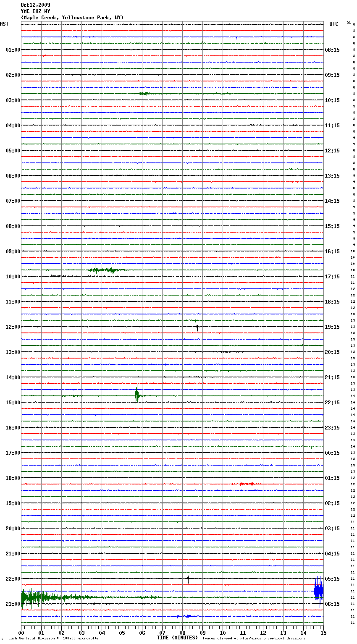Select the '02:00' MST time label

(13, 75)
